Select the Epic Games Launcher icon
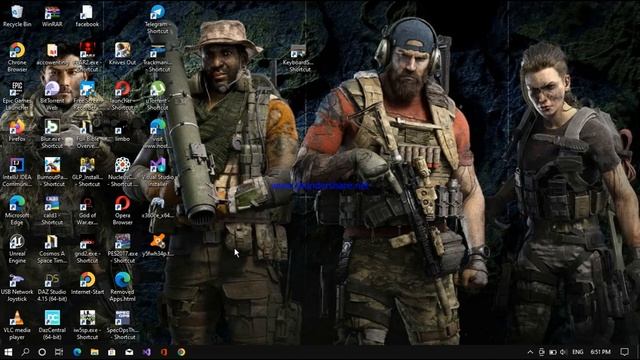640x360 pixels. point(17,96)
